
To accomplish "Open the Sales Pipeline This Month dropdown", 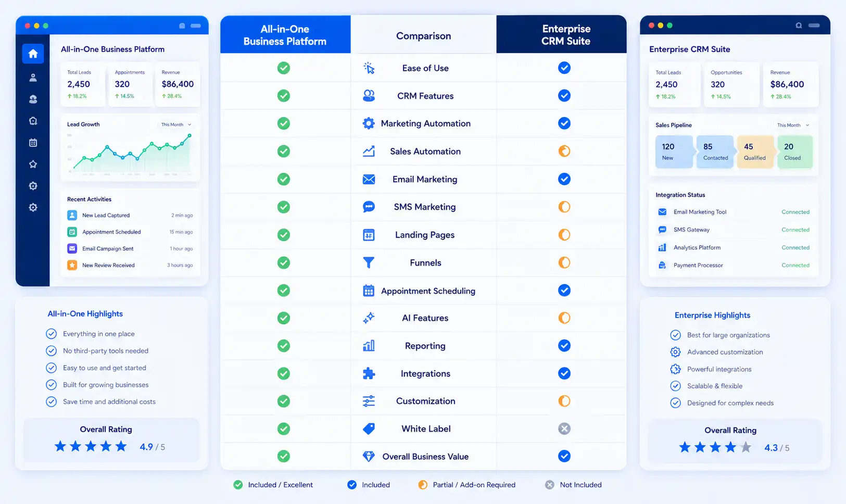I will [x=793, y=125].
